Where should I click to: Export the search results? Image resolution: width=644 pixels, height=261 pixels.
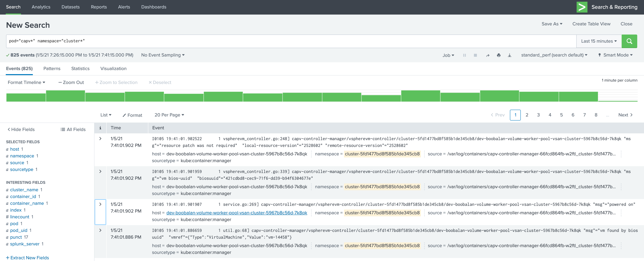[x=510, y=55]
